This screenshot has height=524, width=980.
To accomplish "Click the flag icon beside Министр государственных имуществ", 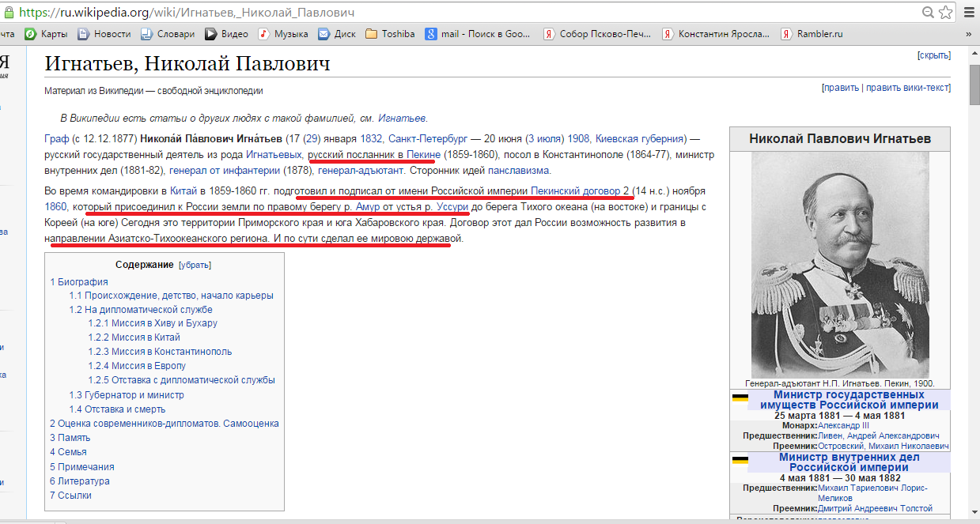I will [740, 398].
